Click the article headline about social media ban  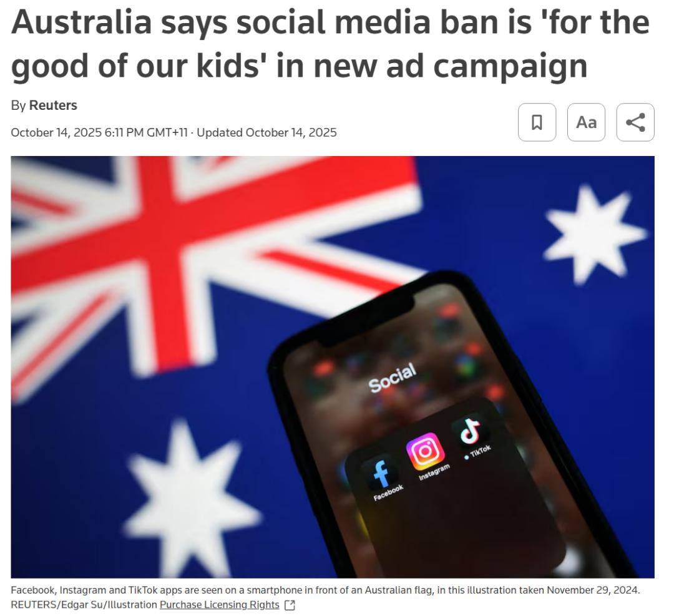[x=330, y=44]
